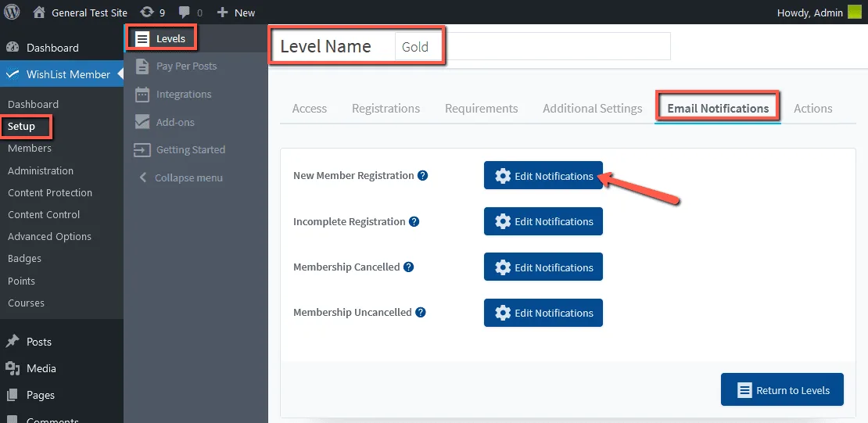Select the Email Notifications tab

[x=718, y=109]
